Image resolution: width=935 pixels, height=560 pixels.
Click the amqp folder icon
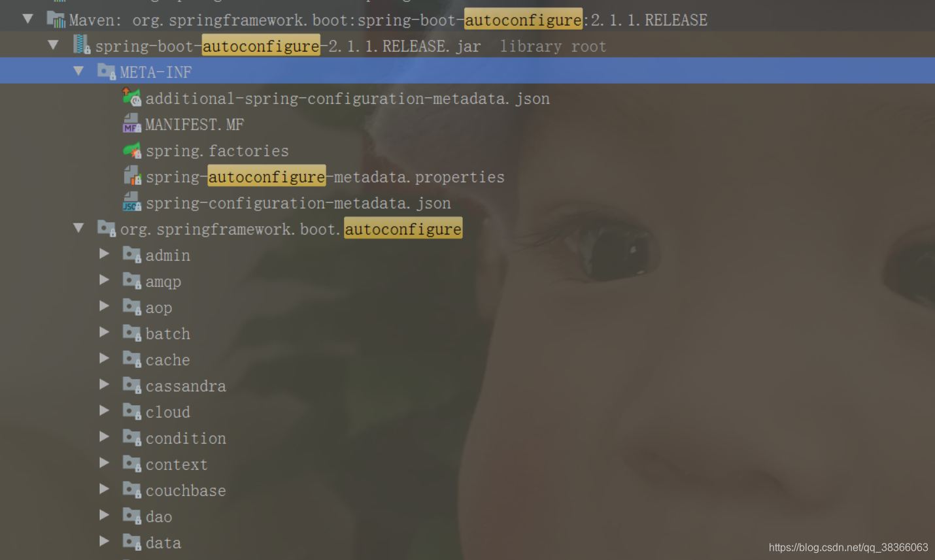(x=132, y=280)
